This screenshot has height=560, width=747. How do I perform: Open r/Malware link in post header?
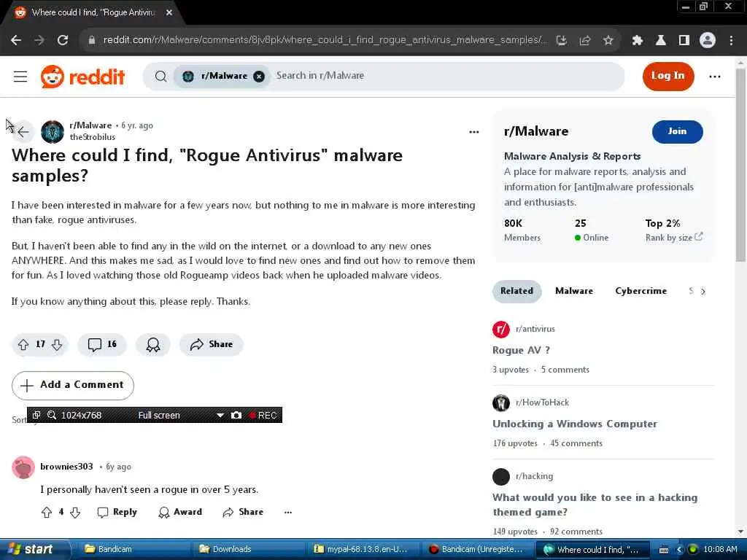coord(90,125)
